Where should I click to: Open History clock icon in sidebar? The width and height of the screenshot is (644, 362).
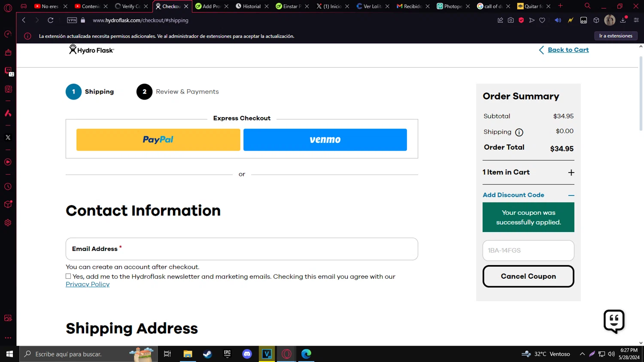(8, 187)
